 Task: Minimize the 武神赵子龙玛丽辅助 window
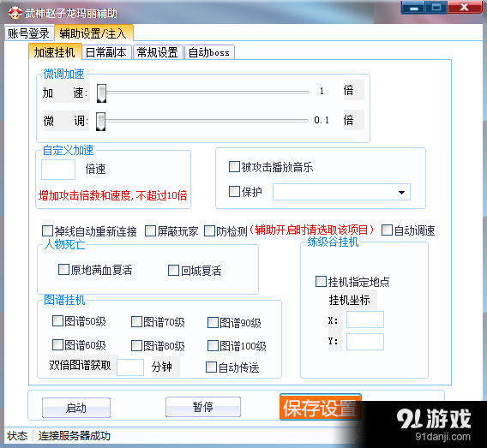point(413,8)
